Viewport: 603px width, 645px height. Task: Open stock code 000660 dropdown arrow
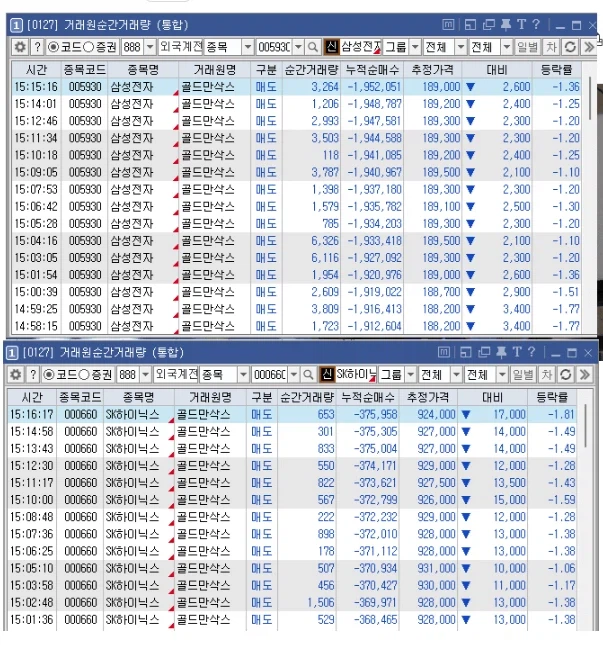(x=294, y=374)
